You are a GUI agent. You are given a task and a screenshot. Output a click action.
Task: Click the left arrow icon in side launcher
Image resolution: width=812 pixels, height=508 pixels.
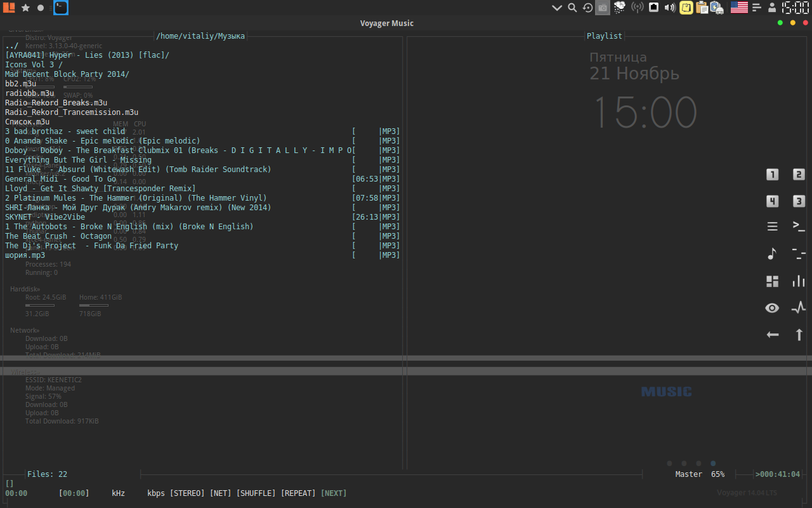[772, 335]
